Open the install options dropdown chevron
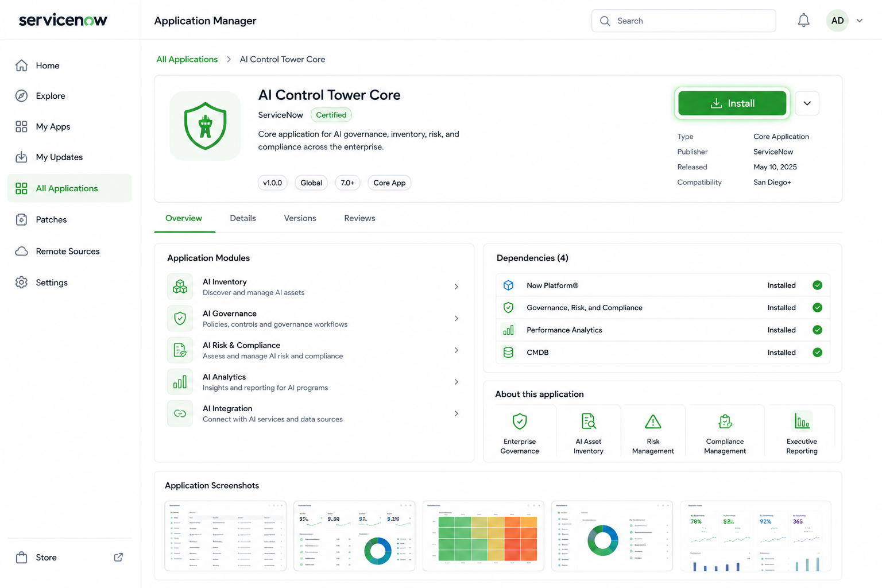The width and height of the screenshot is (882, 588). [x=807, y=103]
